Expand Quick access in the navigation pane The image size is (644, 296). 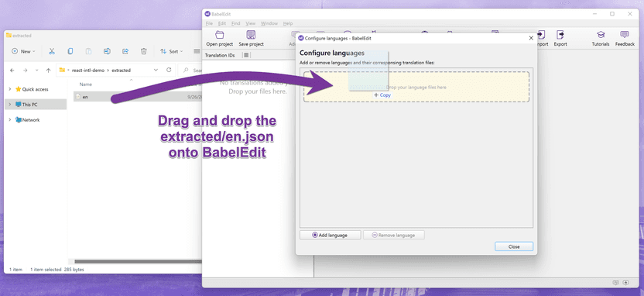10,89
